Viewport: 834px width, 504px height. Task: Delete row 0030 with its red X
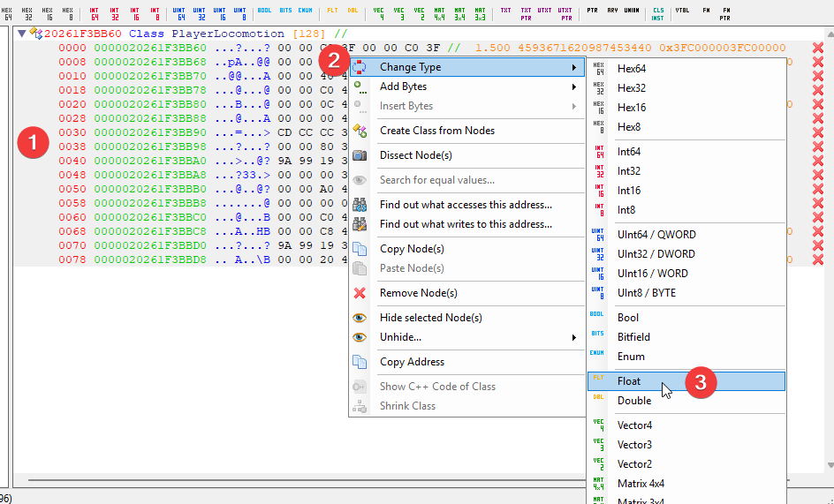click(x=817, y=132)
